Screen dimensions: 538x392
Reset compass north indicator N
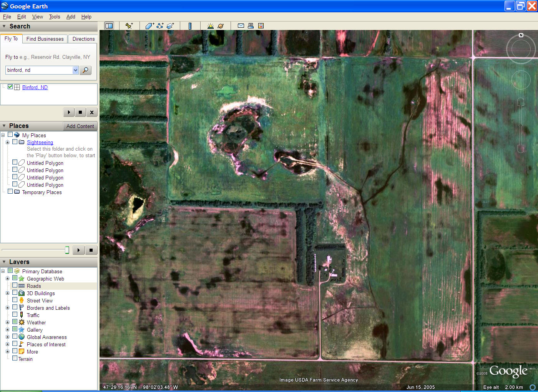(521, 35)
